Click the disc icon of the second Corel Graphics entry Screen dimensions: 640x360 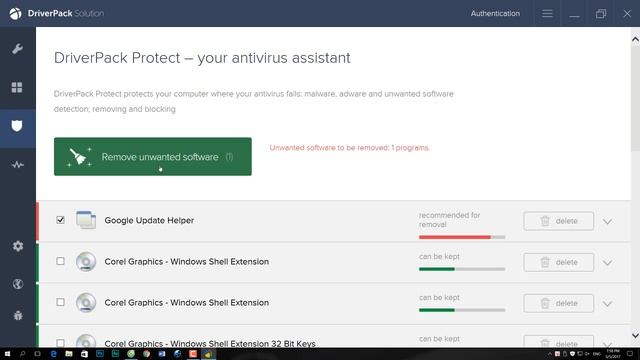click(86, 303)
